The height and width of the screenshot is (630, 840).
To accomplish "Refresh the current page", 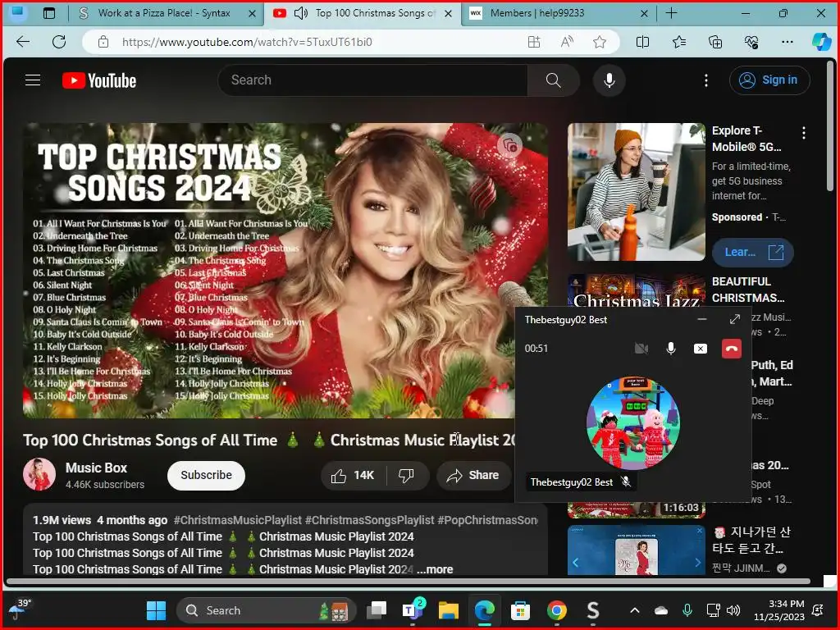I will coord(59,42).
